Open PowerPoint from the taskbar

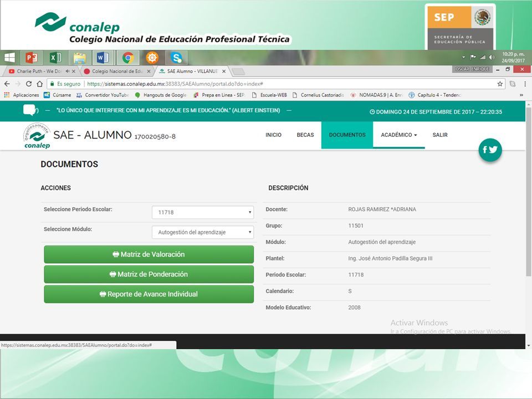[32, 58]
